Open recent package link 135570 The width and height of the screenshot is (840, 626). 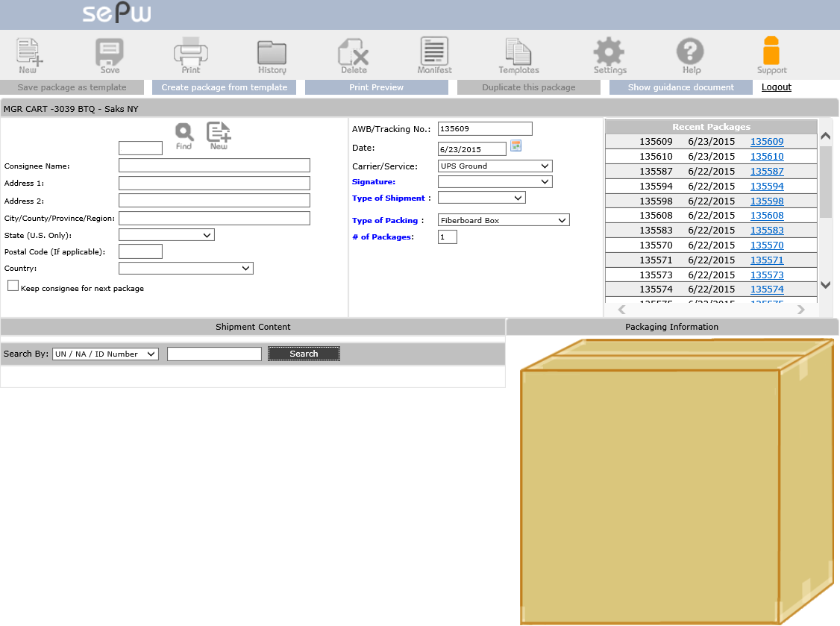[767, 245]
